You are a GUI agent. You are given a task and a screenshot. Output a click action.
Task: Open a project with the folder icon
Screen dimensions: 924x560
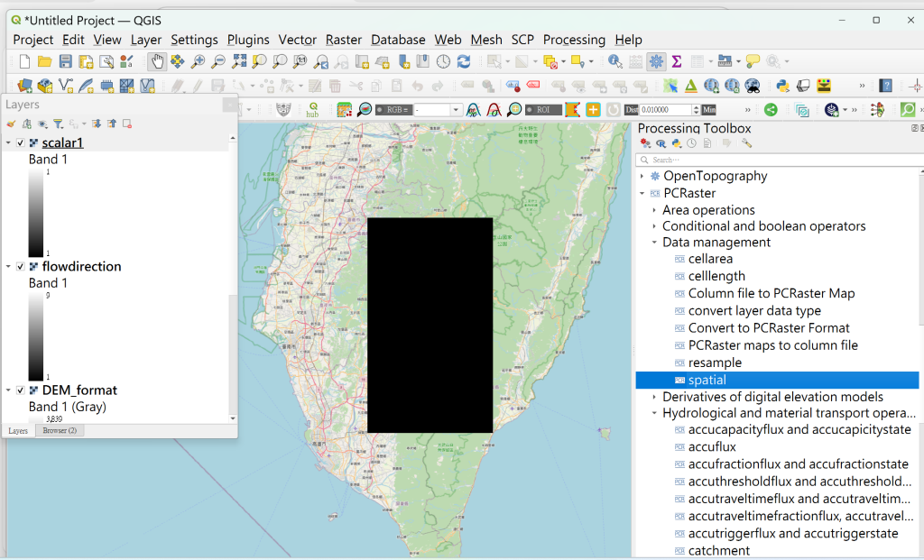[x=45, y=61]
